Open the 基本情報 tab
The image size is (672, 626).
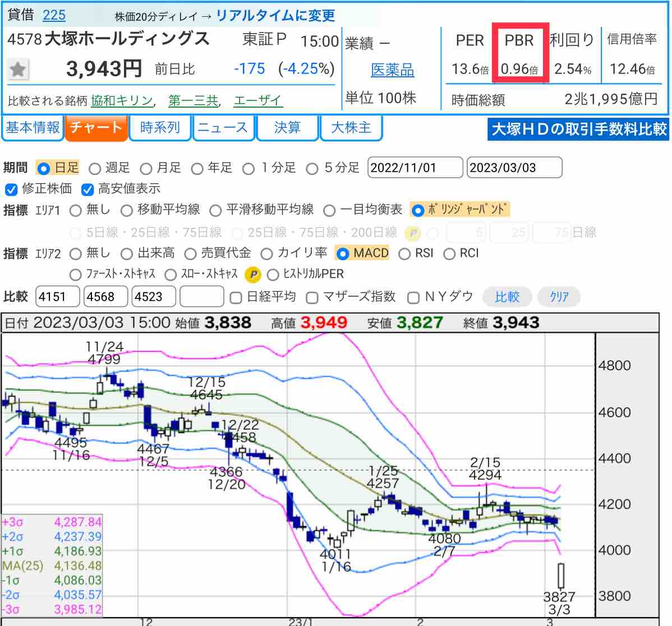coord(33,128)
